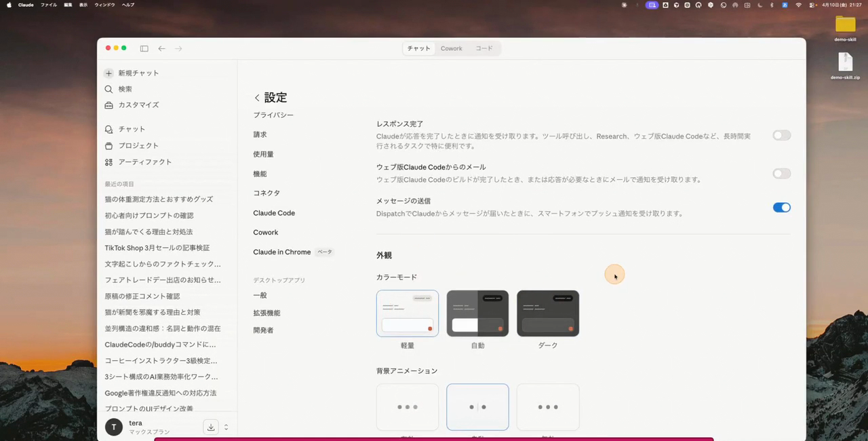Toggle the sidebar panel icon
Viewport: 868px width, 441px height.
pos(144,48)
